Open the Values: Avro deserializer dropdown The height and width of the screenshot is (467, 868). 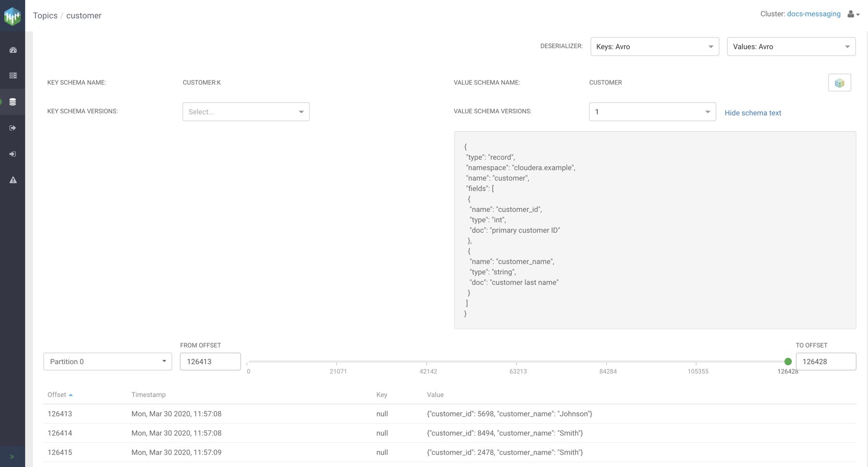coord(791,46)
